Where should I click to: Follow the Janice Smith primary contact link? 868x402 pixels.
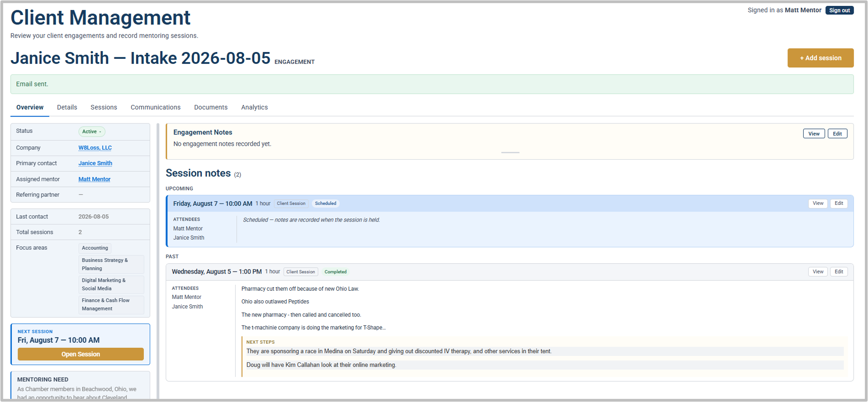tap(95, 163)
